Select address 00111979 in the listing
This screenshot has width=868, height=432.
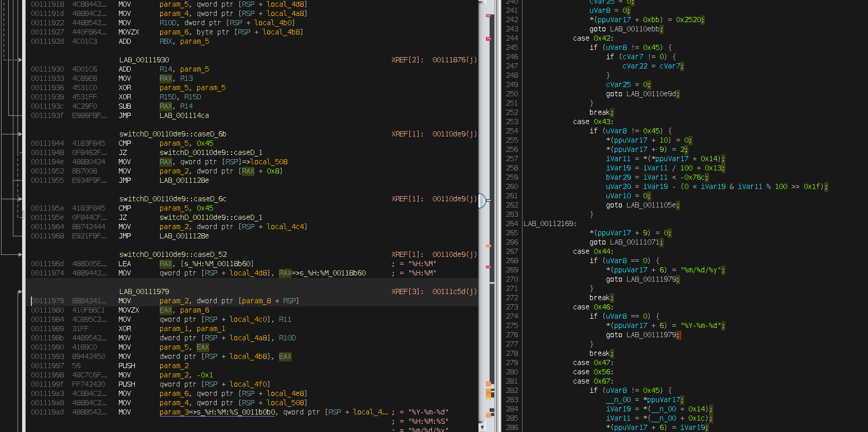click(x=47, y=301)
